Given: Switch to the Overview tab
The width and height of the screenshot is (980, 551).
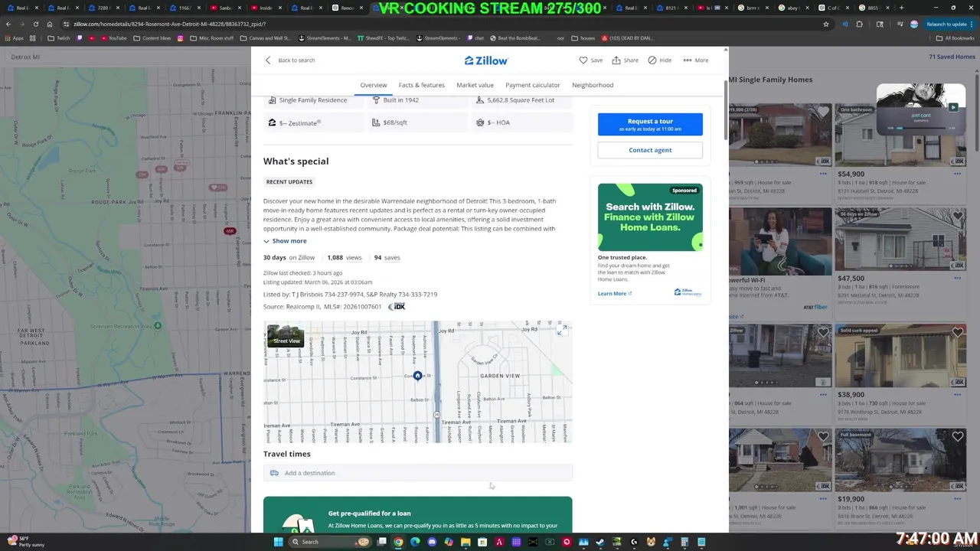Looking at the screenshot, I should (374, 85).
